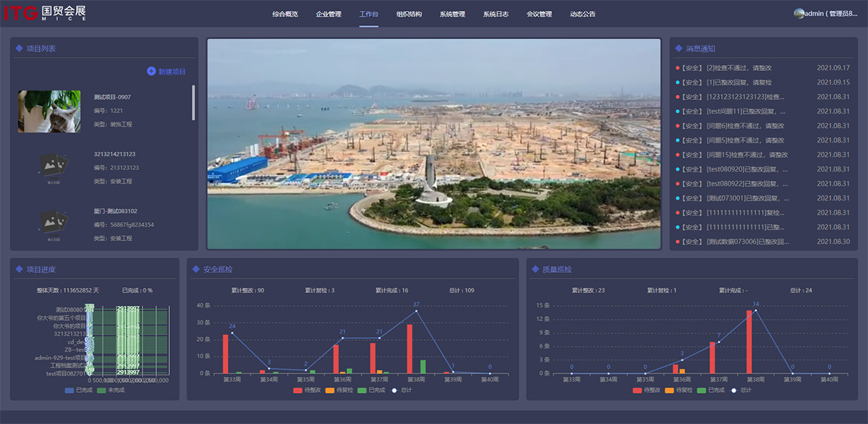The width and height of the screenshot is (868, 424).
Task: Open the 企业管理 menu
Action: click(x=328, y=14)
